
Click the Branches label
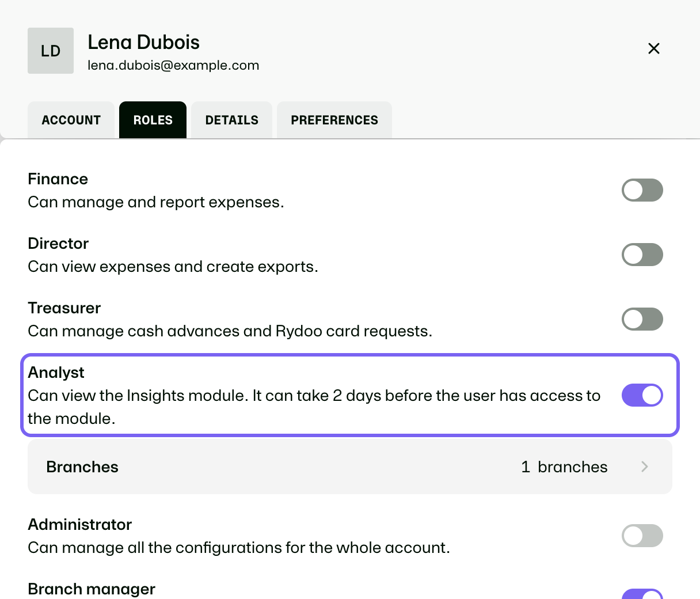(82, 467)
